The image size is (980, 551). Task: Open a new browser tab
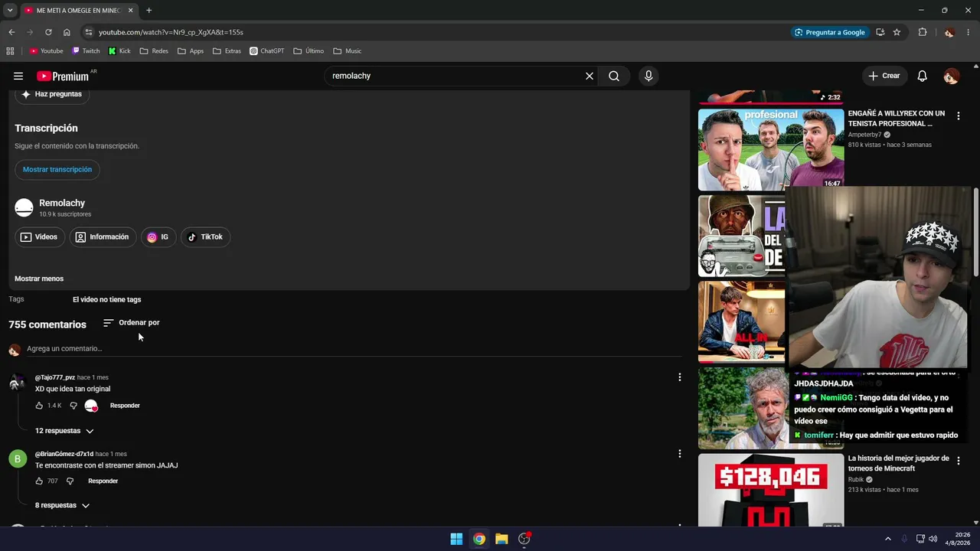[149, 11]
